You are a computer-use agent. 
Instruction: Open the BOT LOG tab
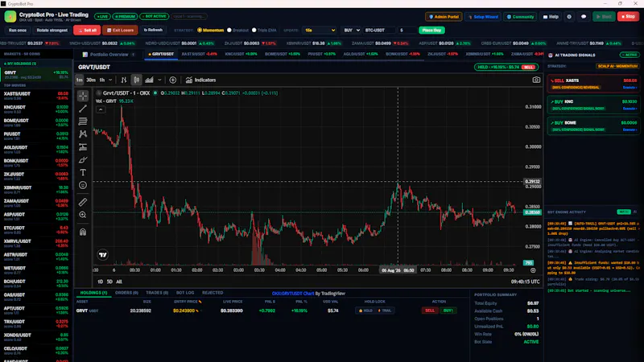point(185,293)
